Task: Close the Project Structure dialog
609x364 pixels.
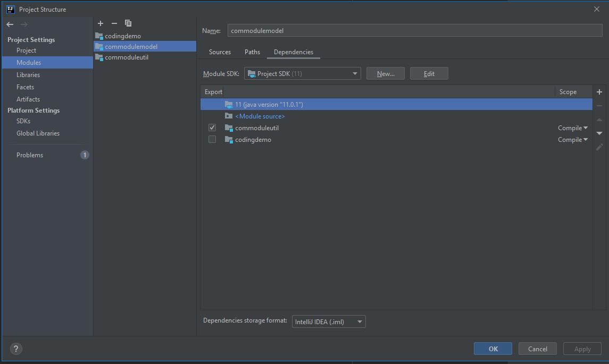Action: (x=597, y=9)
